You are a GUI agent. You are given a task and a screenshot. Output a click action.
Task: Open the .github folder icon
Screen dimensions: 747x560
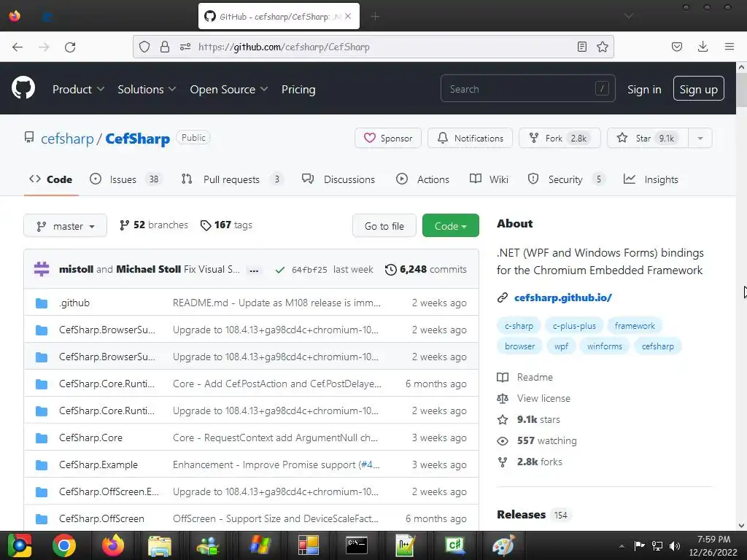(42, 303)
